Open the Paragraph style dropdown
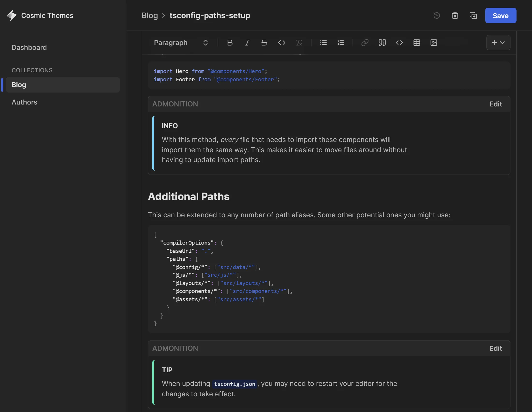The width and height of the screenshot is (532, 412). click(x=181, y=43)
